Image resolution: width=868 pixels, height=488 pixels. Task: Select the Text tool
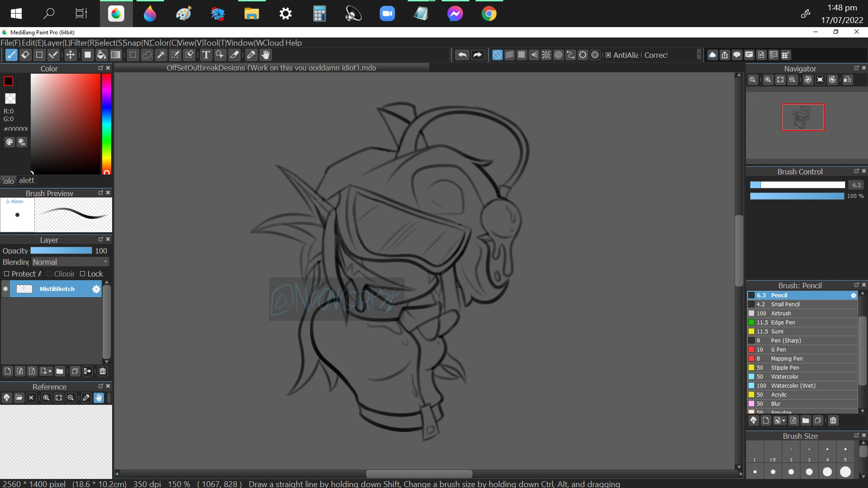tap(206, 55)
